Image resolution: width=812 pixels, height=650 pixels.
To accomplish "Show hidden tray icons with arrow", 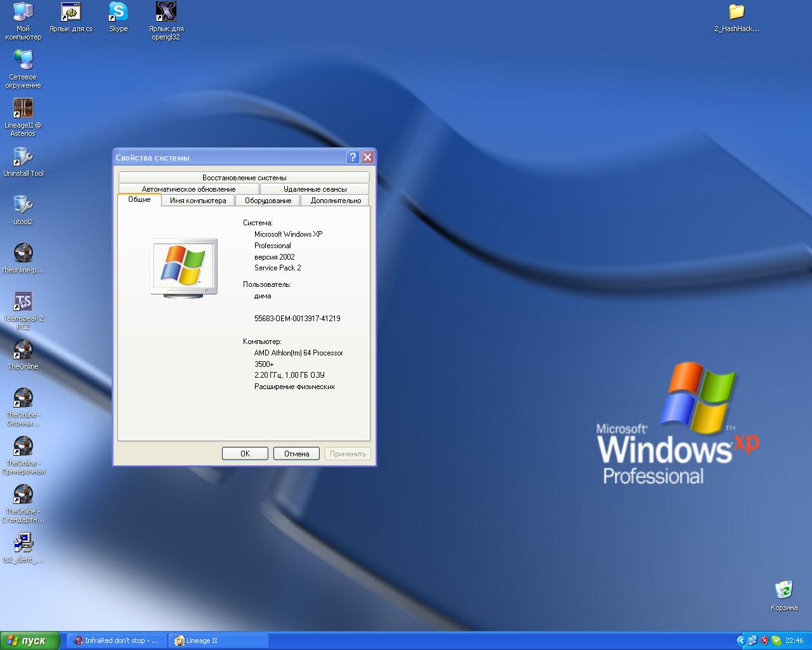I will 741,640.
